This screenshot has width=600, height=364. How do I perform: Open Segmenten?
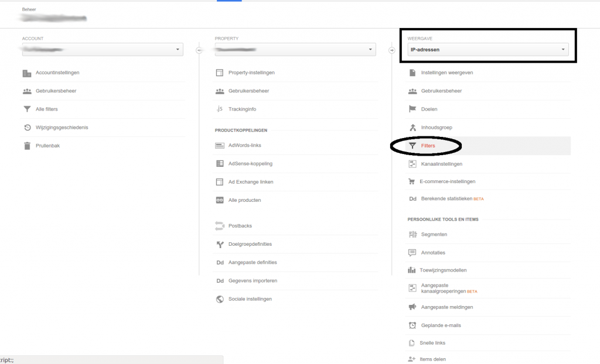click(x=434, y=235)
